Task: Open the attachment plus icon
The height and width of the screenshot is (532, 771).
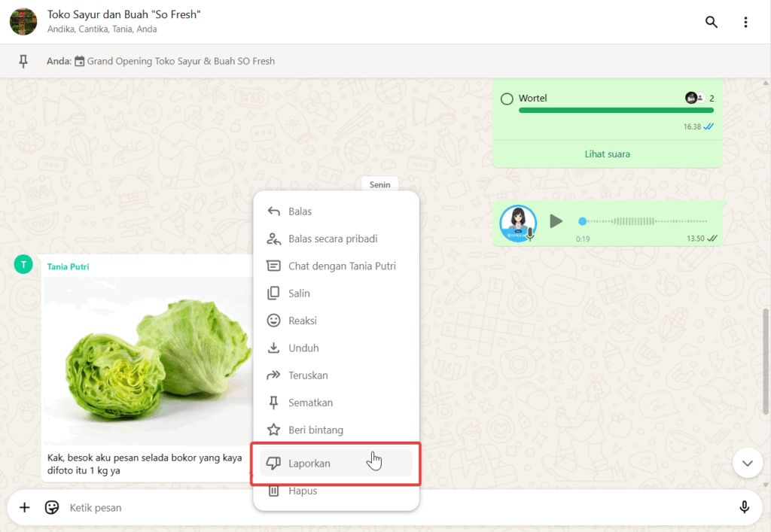Action: 24,507
